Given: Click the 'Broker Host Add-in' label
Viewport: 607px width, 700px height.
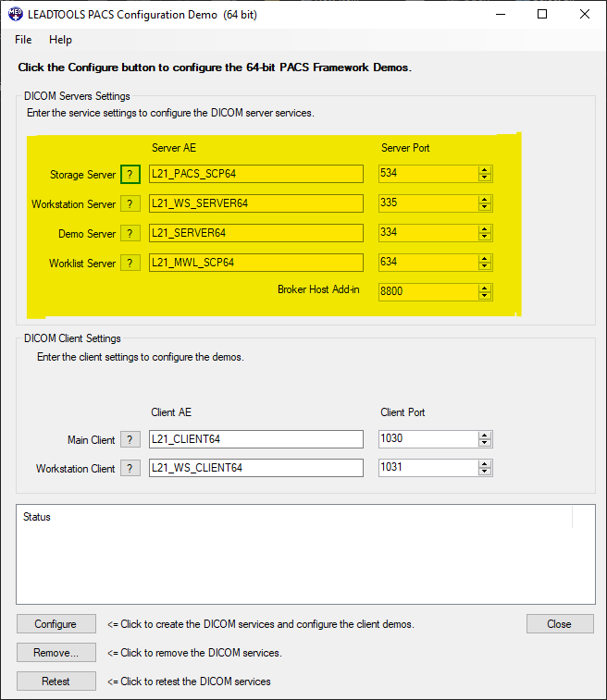Looking at the screenshot, I should pos(318,289).
